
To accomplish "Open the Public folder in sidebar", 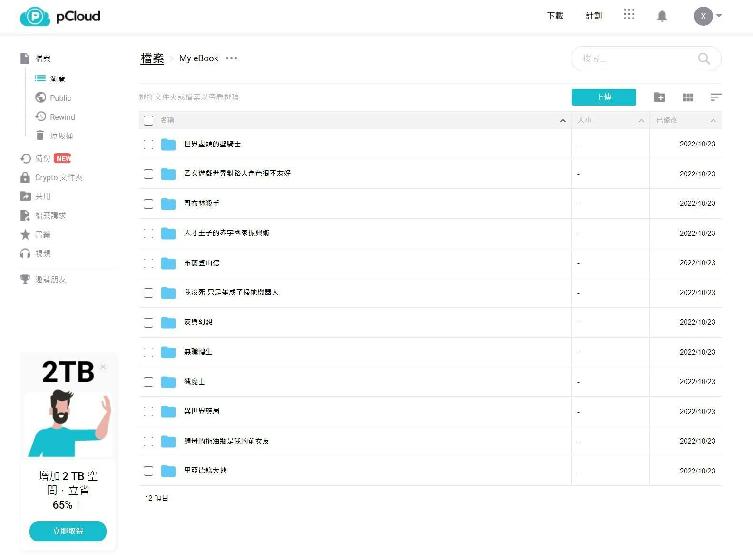I will 53,97.
